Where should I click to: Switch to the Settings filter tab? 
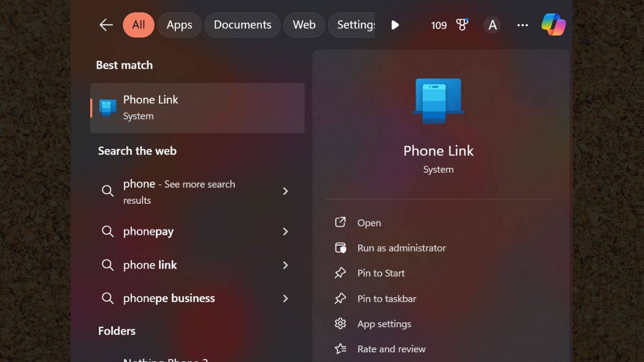[x=352, y=25]
